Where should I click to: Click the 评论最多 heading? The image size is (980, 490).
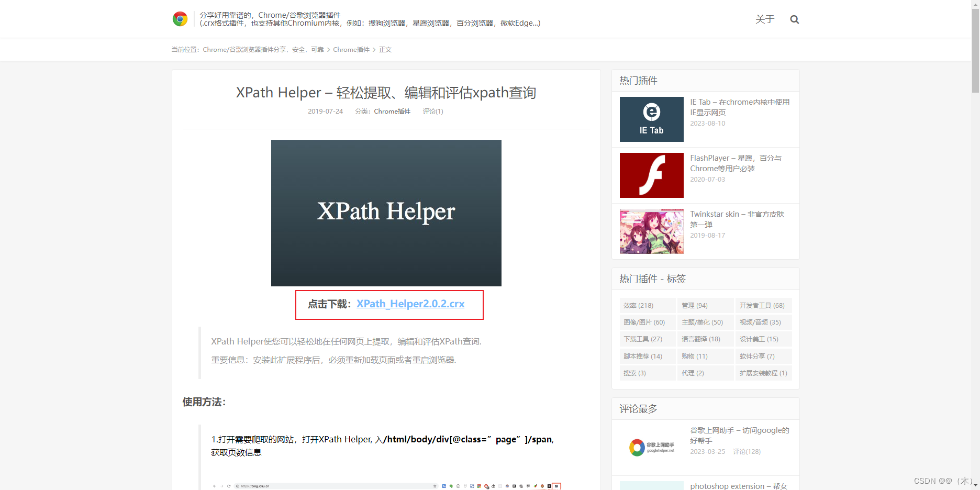pyautogui.click(x=639, y=409)
